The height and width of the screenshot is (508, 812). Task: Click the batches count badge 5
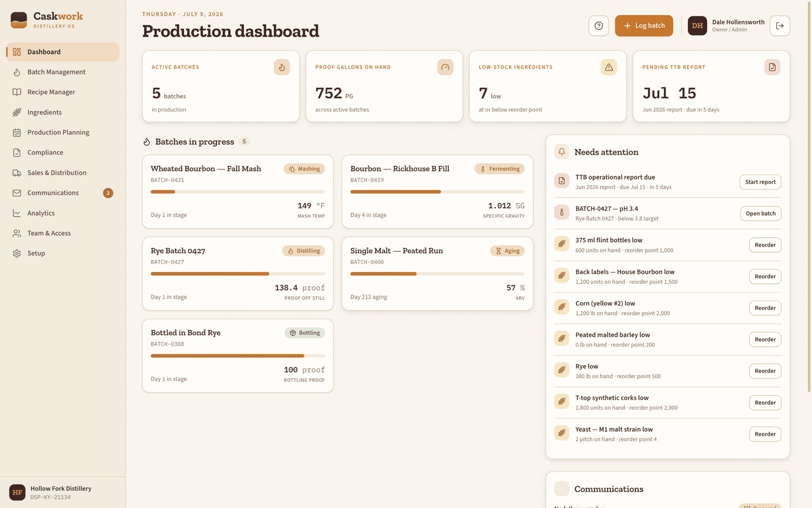point(244,142)
